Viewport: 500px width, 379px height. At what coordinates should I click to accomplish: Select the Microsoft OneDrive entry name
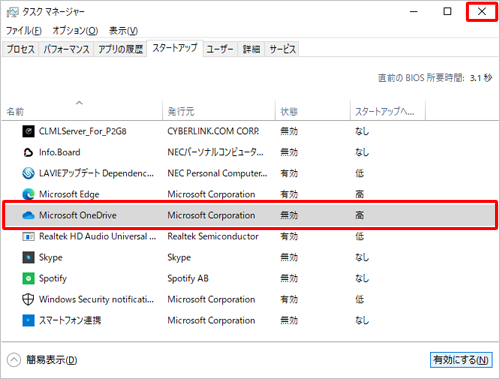click(78, 215)
